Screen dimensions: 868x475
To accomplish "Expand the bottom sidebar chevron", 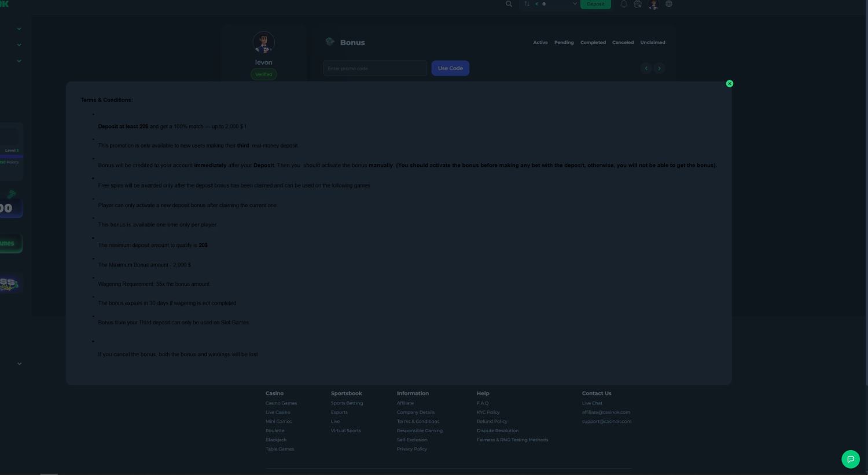I will point(19,364).
